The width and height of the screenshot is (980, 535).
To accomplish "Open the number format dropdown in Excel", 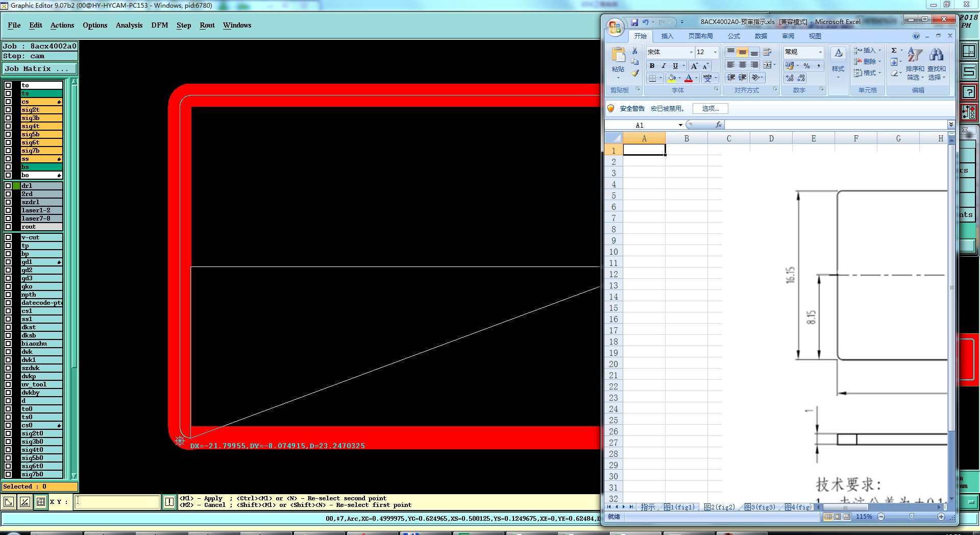I will pos(820,52).
